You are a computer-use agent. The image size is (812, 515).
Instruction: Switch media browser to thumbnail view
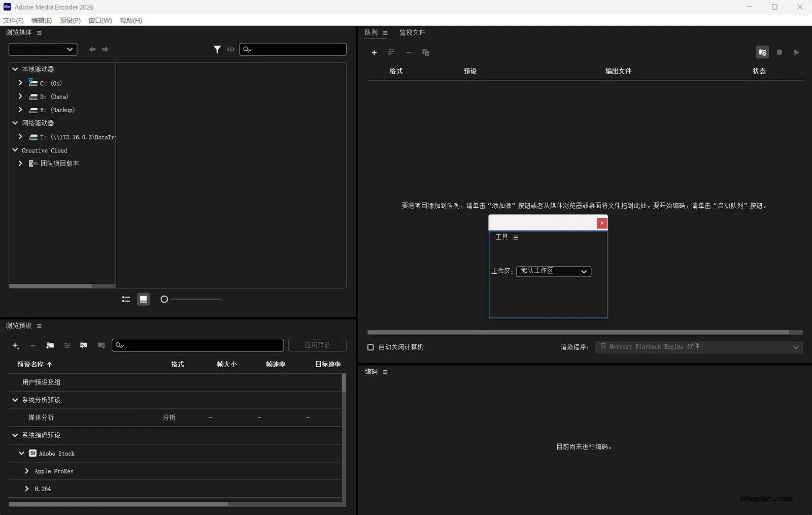(144, 300)
